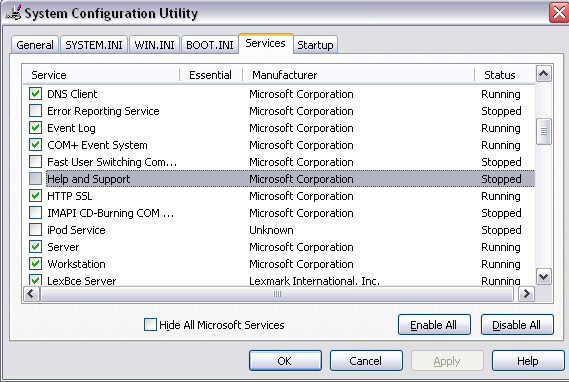Check Hide All Microsoft Services
569x382 pixels.
pyautogui.click(x=150, y=324)
